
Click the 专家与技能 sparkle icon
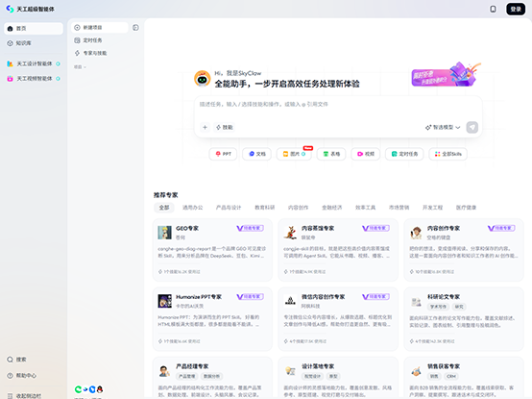coord(78,53)
